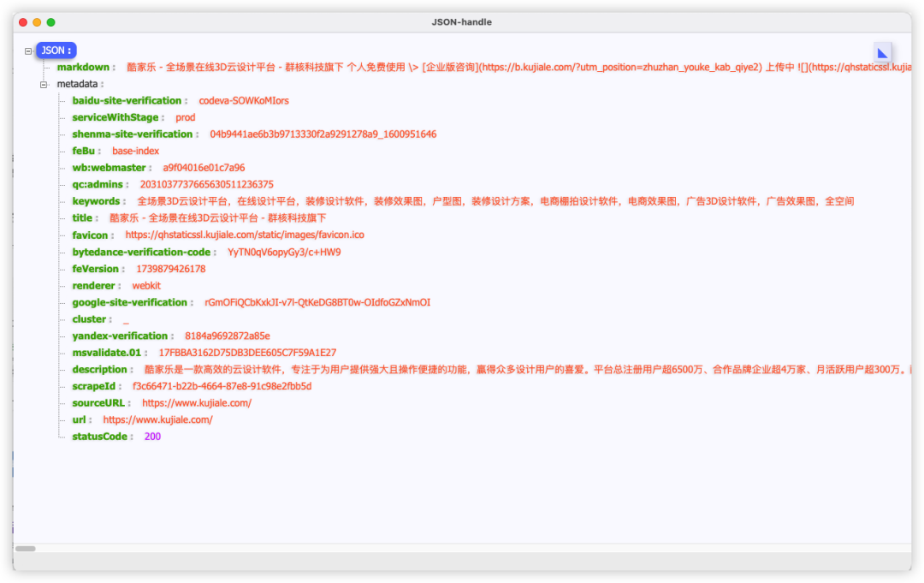The image size is (924, 583).
Task: Click the 200 status value
Action: (x=152, y=437)
